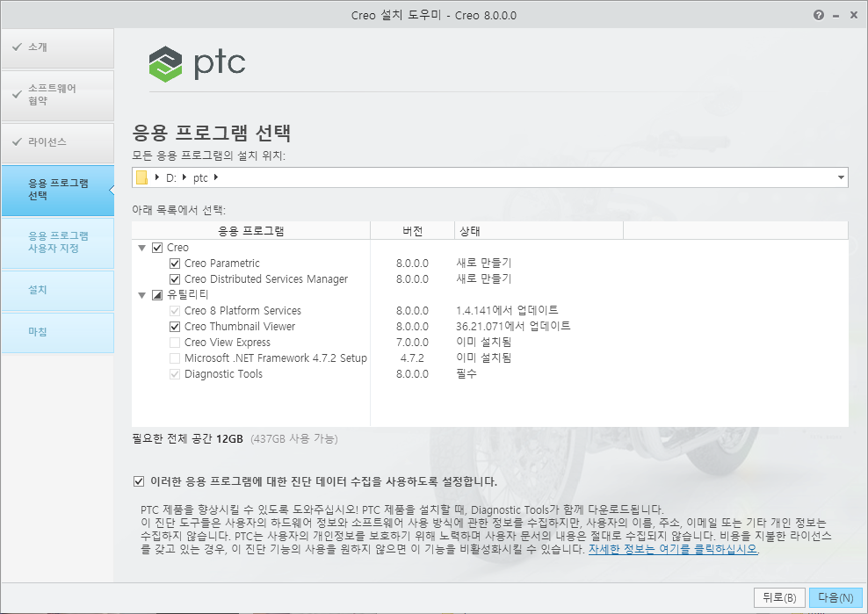
Task: Click the arrow between D: and ptc
Action: 184,177
